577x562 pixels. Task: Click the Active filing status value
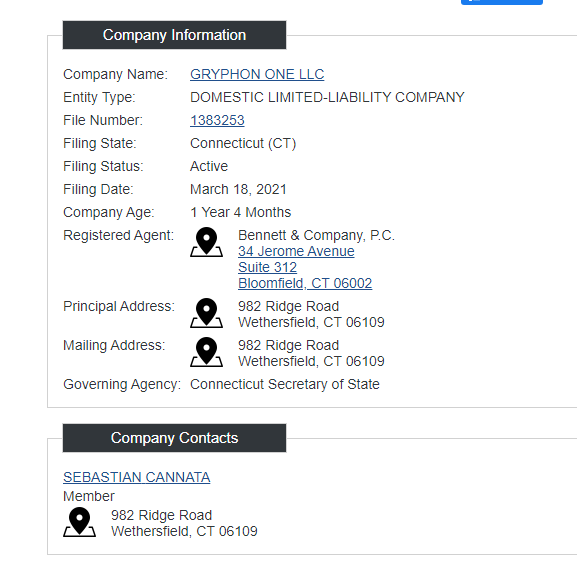pyautogui.click(x=209, y=166)
